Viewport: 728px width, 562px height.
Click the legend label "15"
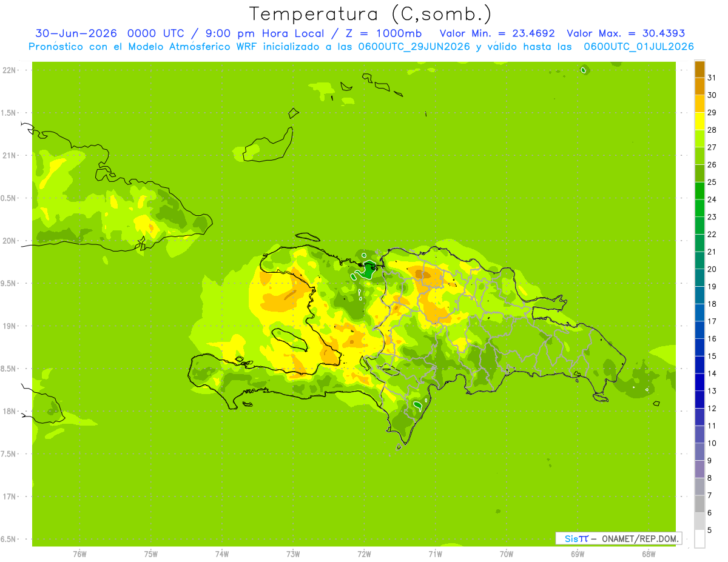click(x=712, y=356)
